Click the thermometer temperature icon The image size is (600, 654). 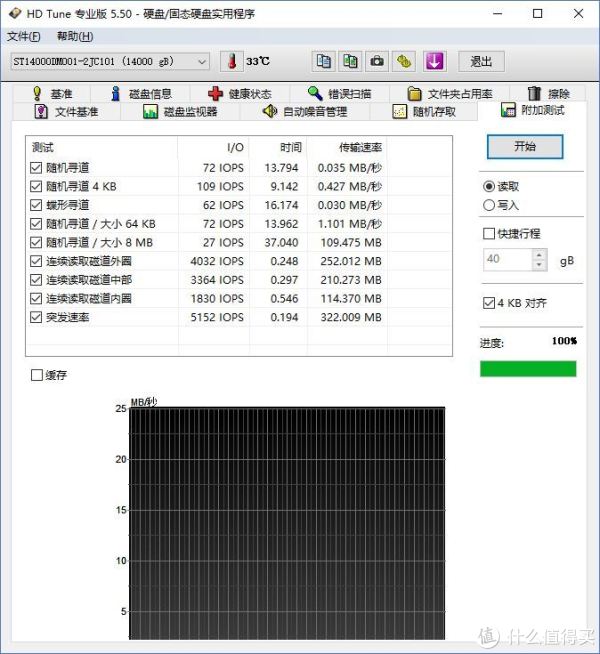coord(232,61)
